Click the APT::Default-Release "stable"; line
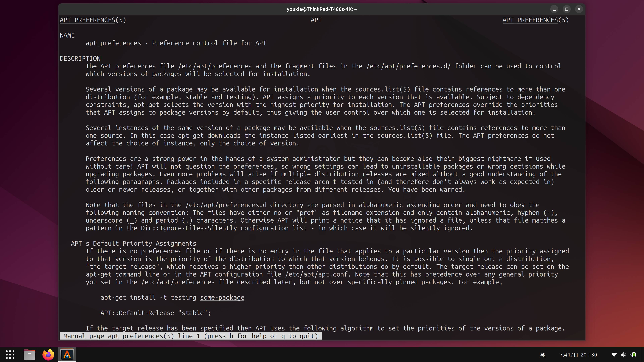The width and height of the screenshot is (644, 362). [155, 313]
